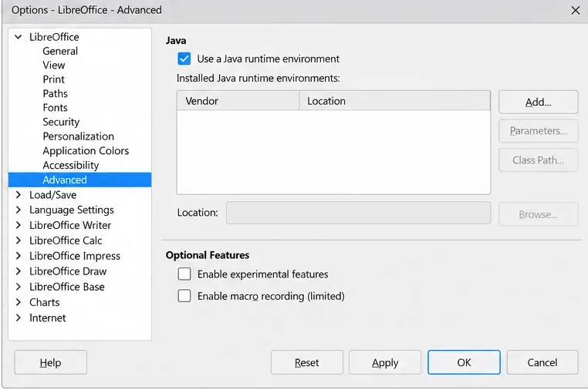Screen dimensions: 588x390
Task: Click the Add... button
Action: pos(538,102)
